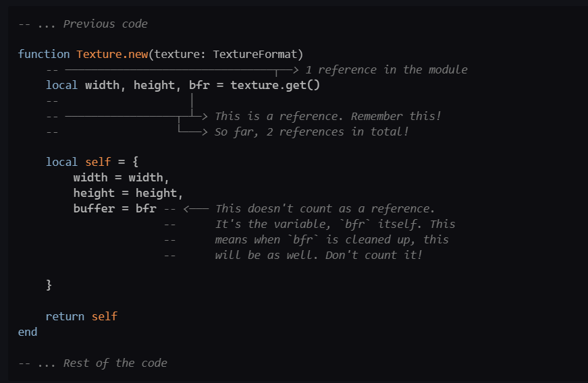Viewport: 588px width, 383px height.
Task: Click the texture.get() call
Action: [x=275, y=85]
